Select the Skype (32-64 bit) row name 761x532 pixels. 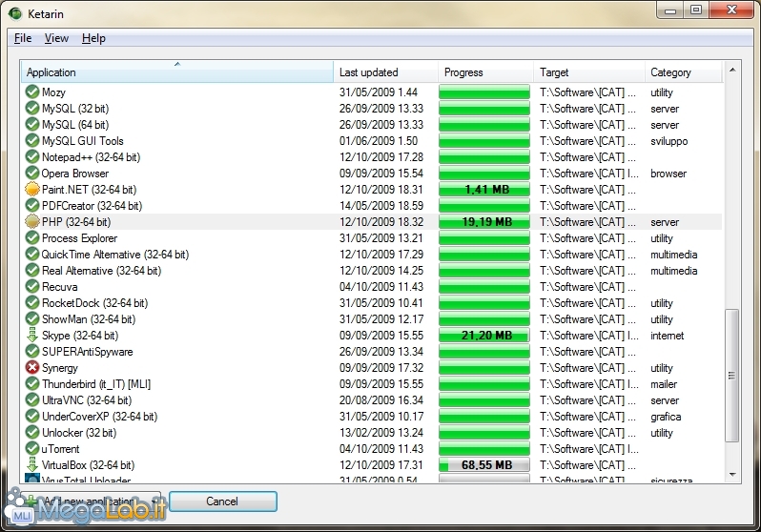tap(80, 336)
